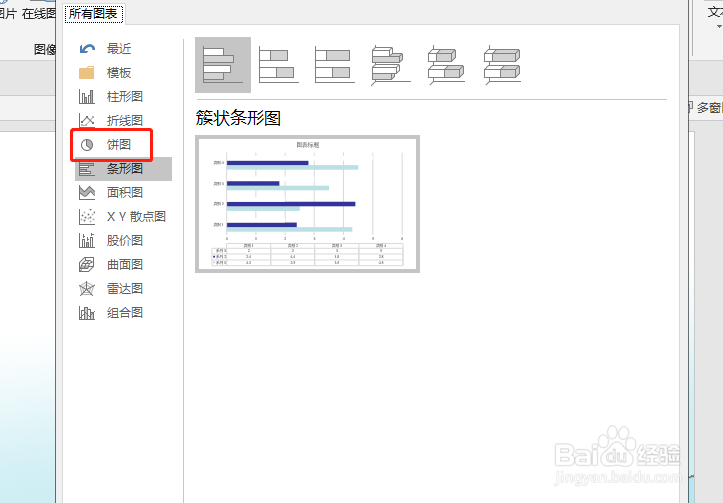Choose the 雷达图 radar chart category

[x=124, y=289]
